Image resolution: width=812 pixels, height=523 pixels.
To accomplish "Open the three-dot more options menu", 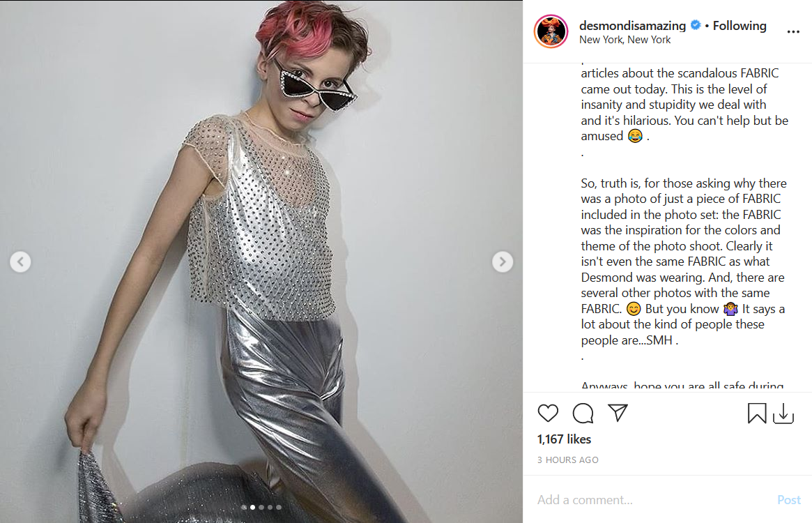I will click(x=793, y=31).
